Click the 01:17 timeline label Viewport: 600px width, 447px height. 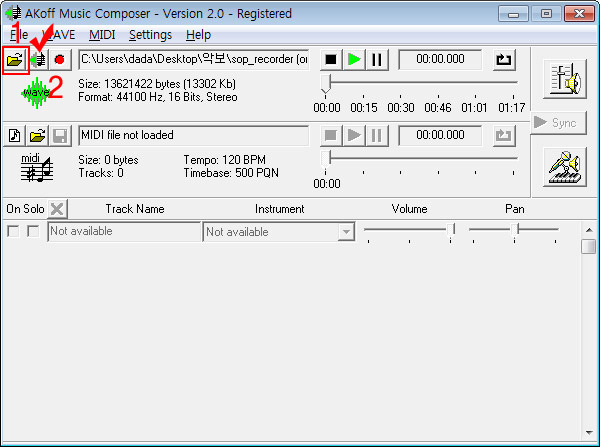512,108
